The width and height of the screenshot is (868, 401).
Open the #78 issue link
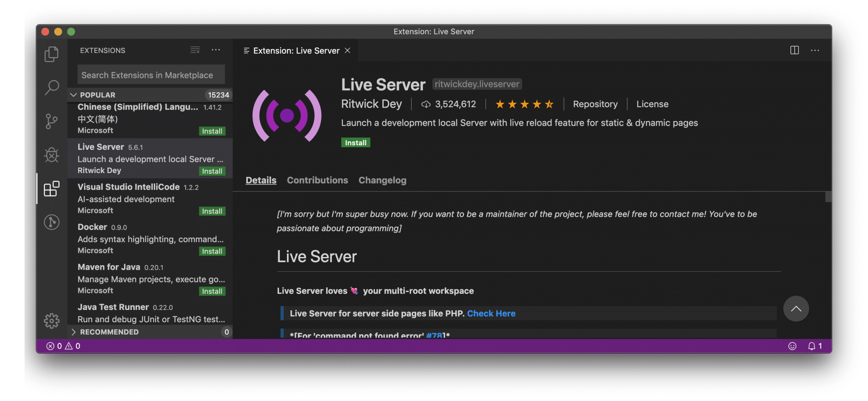coord(434,335)
